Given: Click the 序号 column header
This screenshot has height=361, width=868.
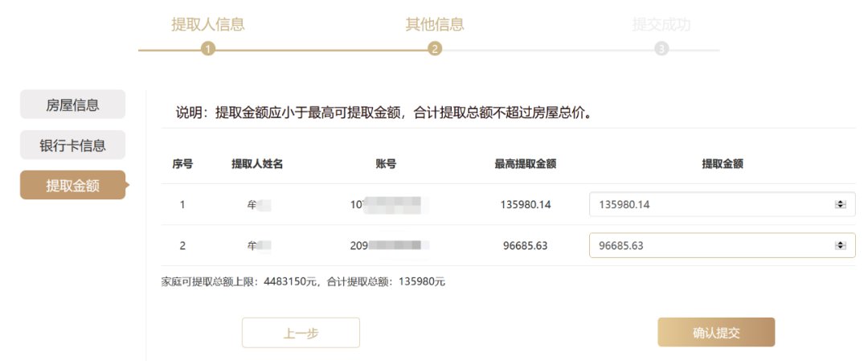Looking at the screenshot, I should click(182, 164).
